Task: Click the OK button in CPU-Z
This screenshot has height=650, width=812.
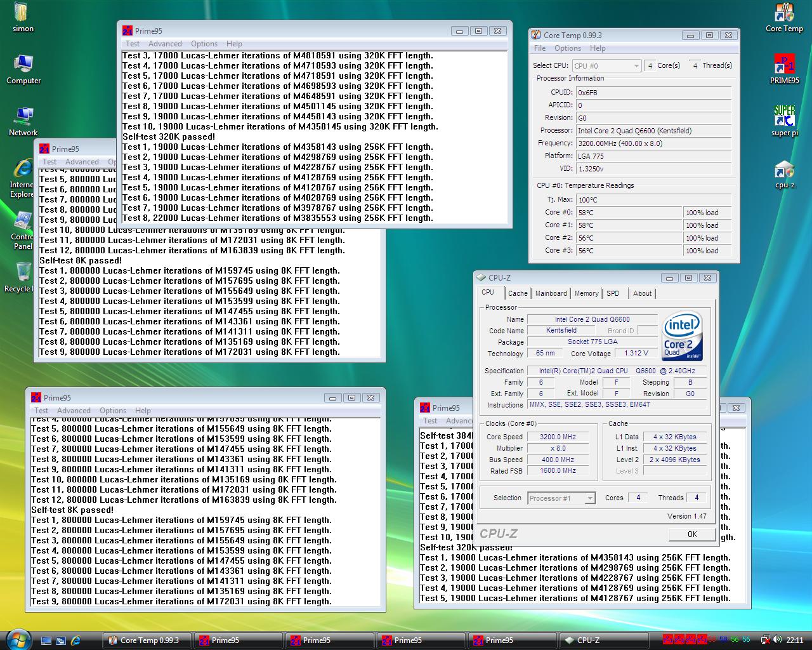Action: tap(692, 534)
